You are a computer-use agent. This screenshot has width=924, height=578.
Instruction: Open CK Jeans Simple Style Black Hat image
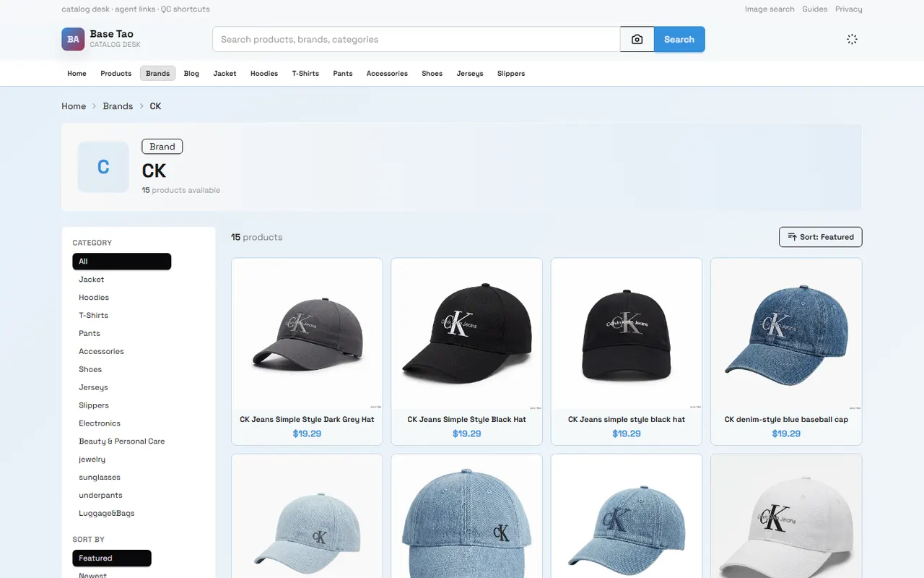(466, 335)
